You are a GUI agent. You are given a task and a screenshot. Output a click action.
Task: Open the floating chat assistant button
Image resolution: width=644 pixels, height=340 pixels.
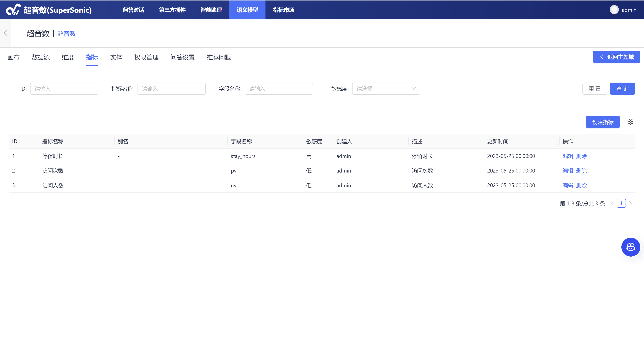(x=631, y=247)
